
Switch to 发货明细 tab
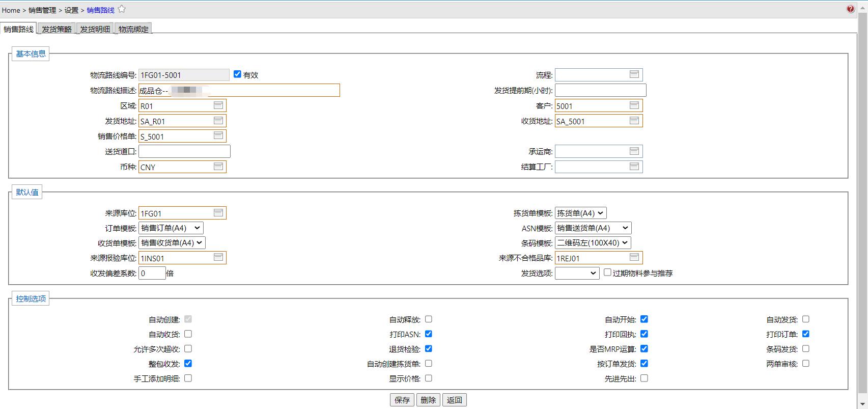[95, 29]
